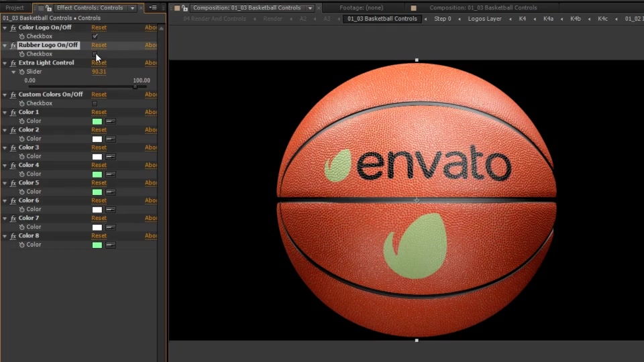The width and height of the screenshot is (644, 362).
Task: Enable the Rubber Logo On/Off checkbox
Action: 95,54
